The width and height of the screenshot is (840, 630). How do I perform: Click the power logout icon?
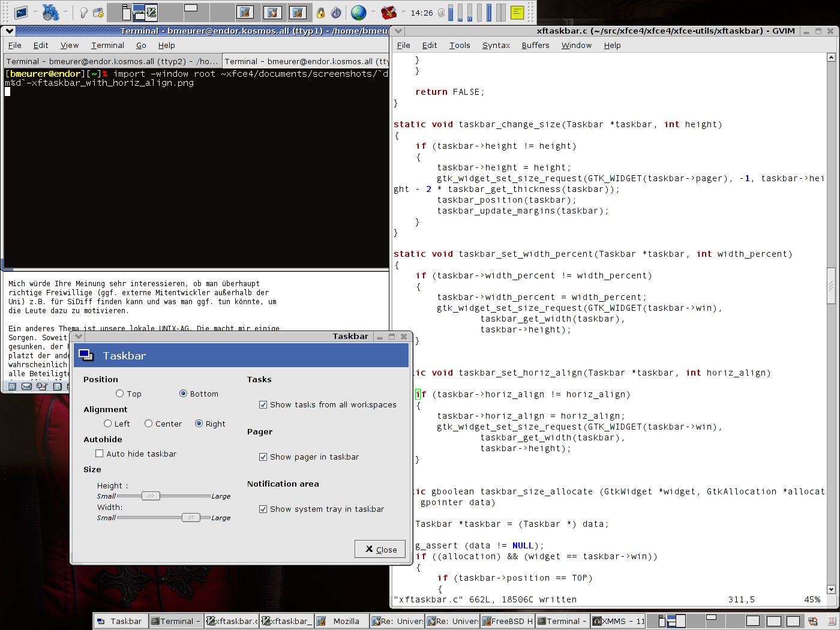tap(336, 12)
